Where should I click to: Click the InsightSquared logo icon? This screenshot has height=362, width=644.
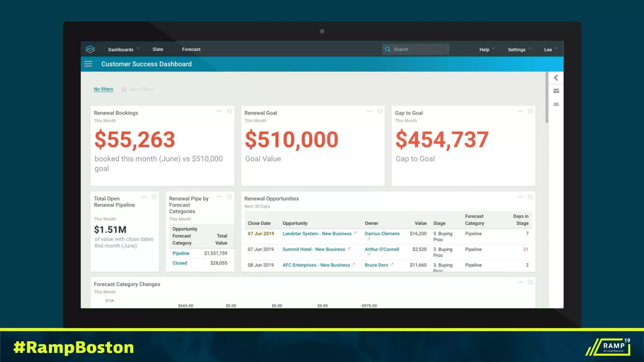(90, 49)
